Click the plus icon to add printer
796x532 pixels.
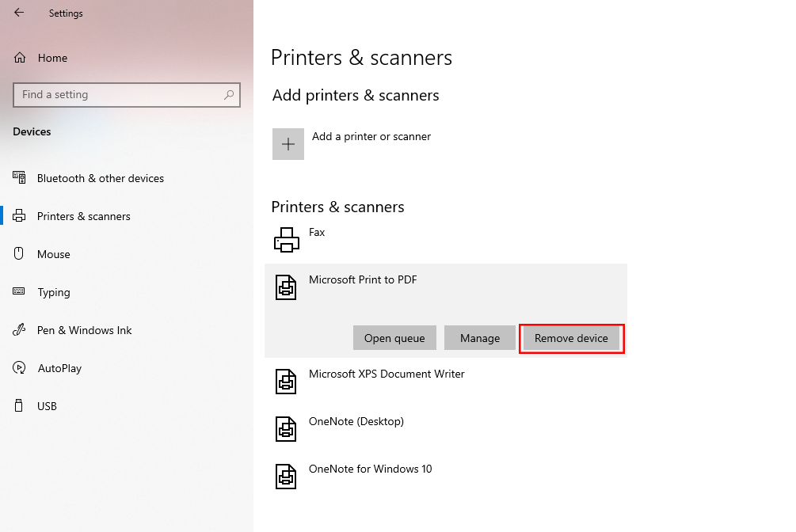[x=288, y=144]
